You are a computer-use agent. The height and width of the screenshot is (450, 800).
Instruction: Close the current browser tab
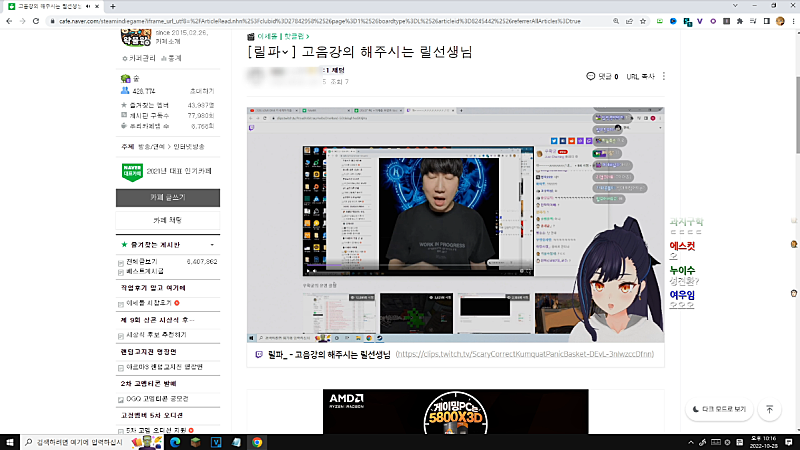tap(97, 6)
